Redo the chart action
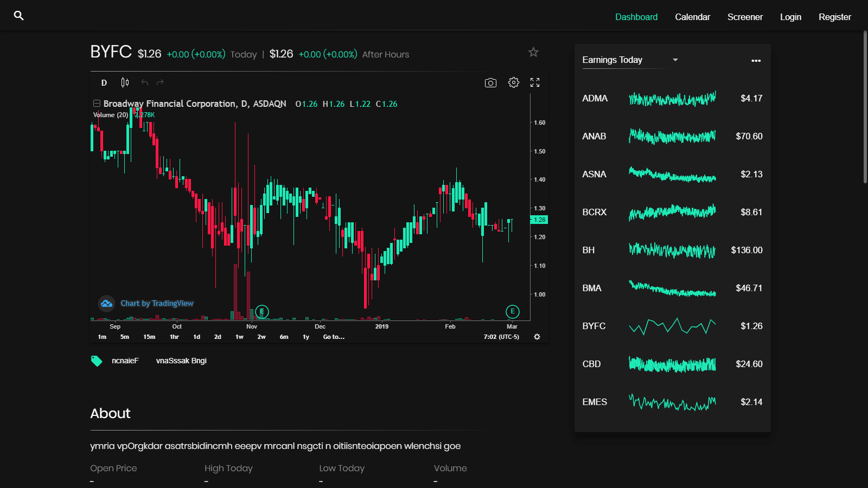Viewport: 868px width, 488px height. click(x=159, y=82)
